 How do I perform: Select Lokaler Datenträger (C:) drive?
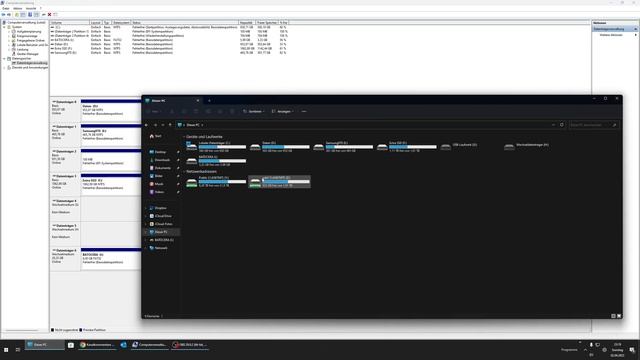click(216, 147)
